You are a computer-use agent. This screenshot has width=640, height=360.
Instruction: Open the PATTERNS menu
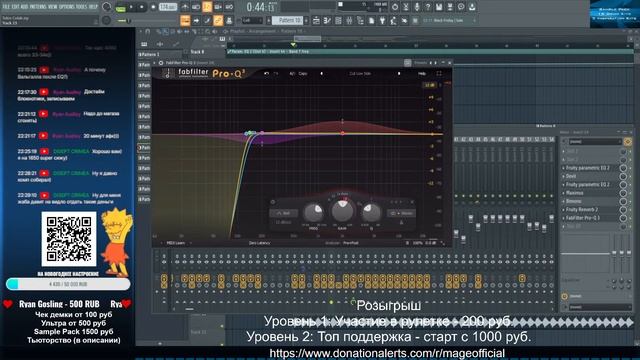pos(38,7)
